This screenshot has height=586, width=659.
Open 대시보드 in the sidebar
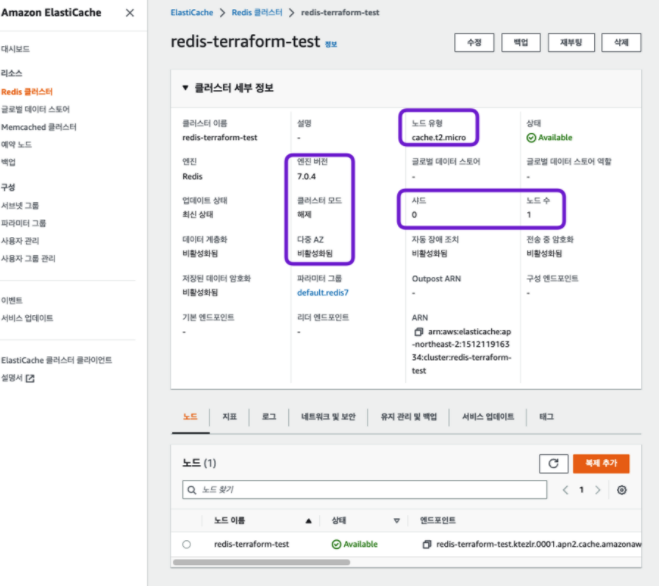coord(16,49)
